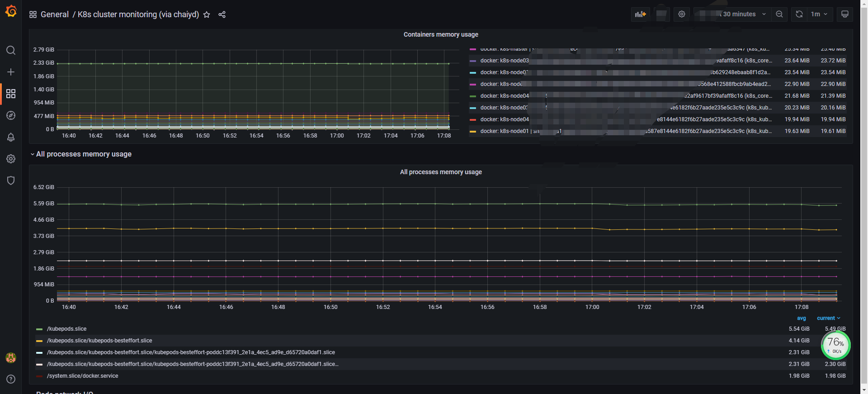Viewport: 868px width, 394px height.
Task: Open the 30 minutes time range picker
Action: click(x=740, y=14)
